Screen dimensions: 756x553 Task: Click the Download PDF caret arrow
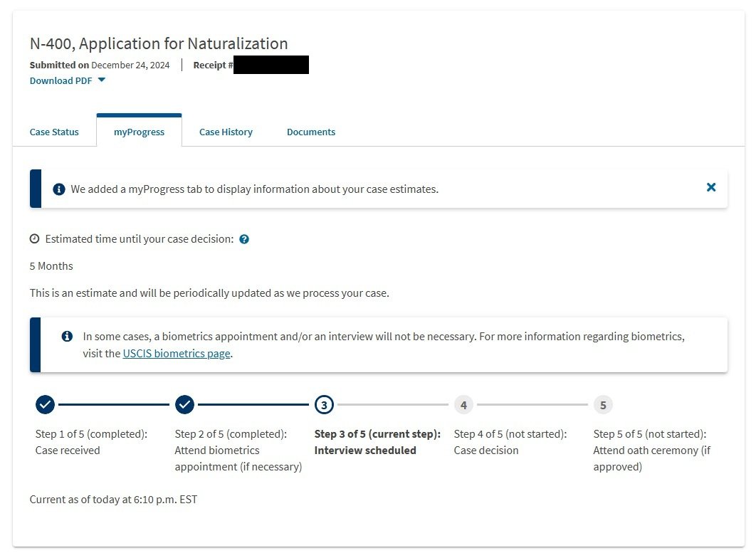click(x=101, y=80)
